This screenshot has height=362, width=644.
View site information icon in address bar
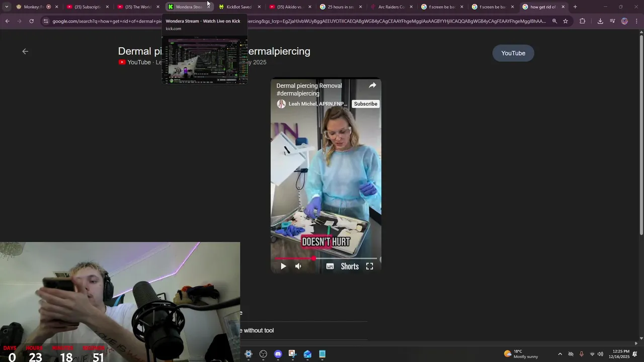(x=46, y=21)
